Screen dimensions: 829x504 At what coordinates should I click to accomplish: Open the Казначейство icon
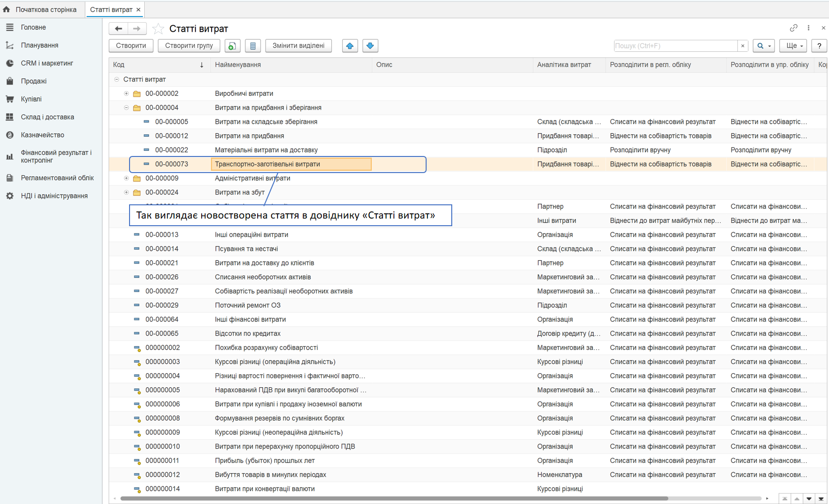point(9,135)
